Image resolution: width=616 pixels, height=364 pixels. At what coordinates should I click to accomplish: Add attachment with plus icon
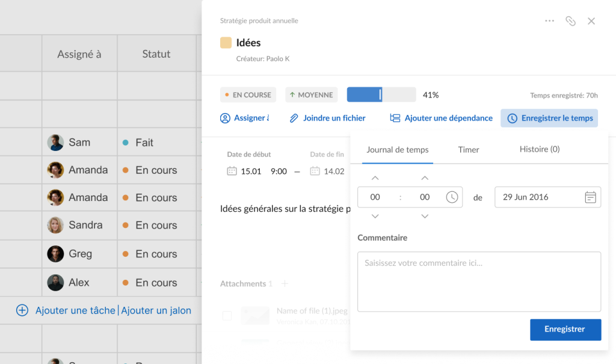pyautogui.click(x=285, y=283)
